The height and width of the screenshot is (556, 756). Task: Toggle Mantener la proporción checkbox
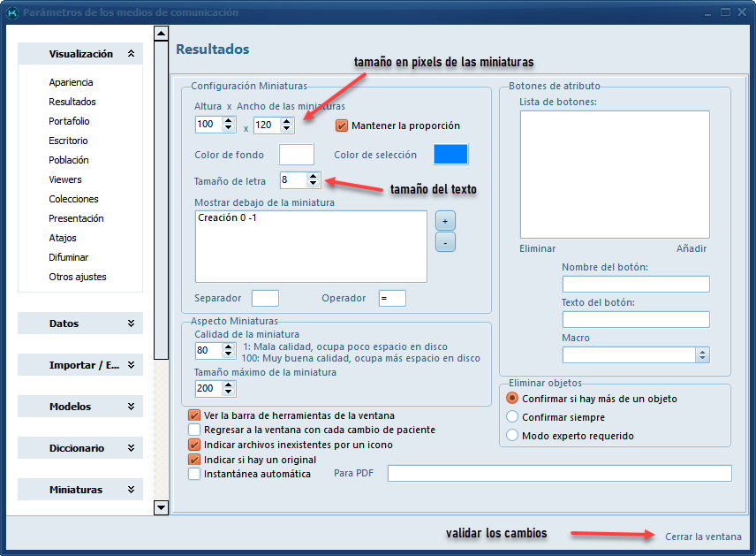point(342,126)
